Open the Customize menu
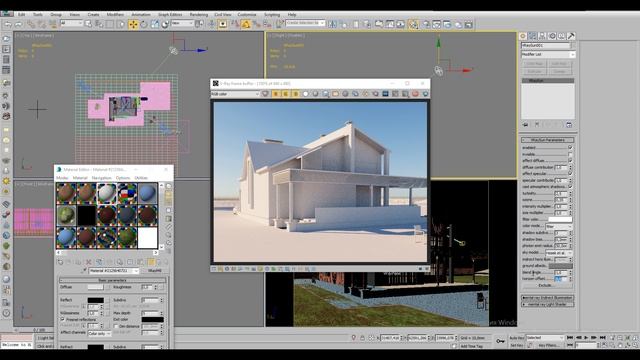640x360 pixels. (247, 14)
